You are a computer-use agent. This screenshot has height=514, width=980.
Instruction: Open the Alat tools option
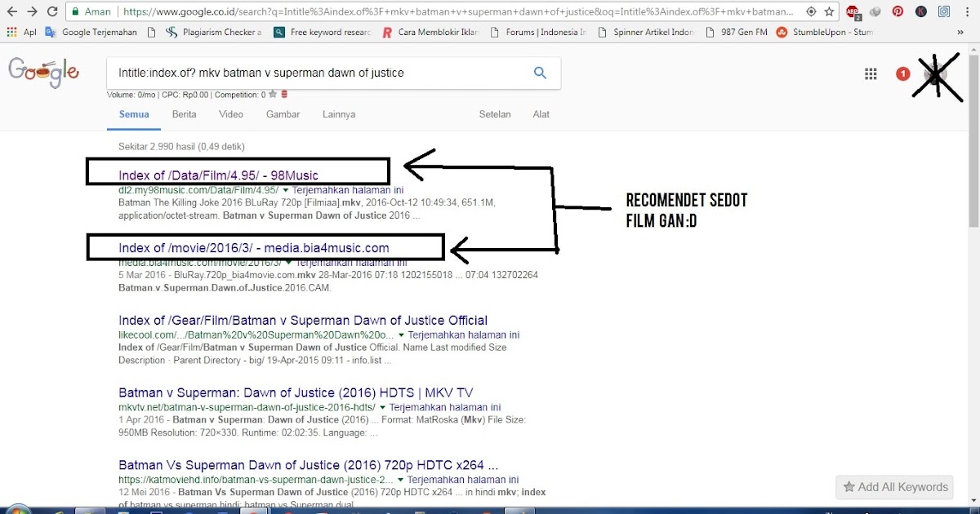click(x=541, y=114)
